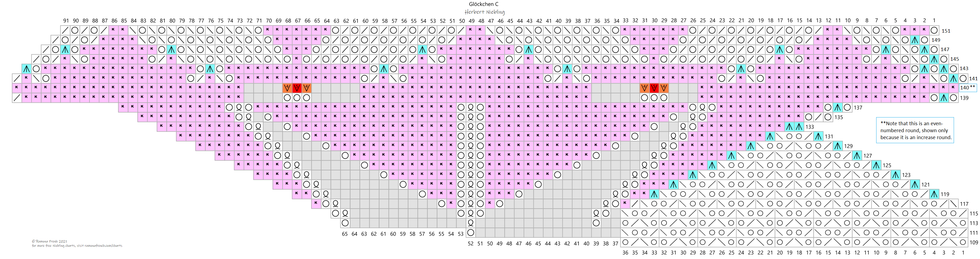
Task: Select the cyan decrease next to row label 119
Action: [x=934, y=194]
